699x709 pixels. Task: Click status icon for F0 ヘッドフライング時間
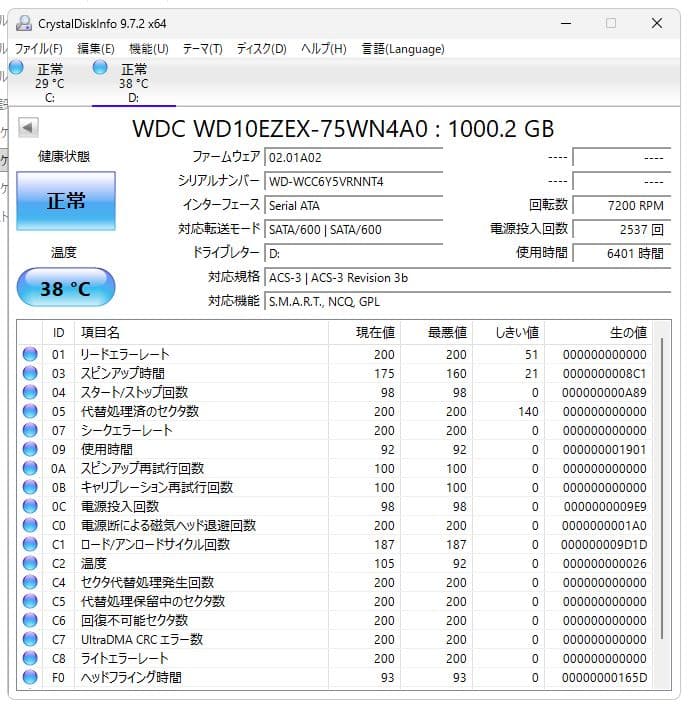pyautogui.click(x=30, y=677)
